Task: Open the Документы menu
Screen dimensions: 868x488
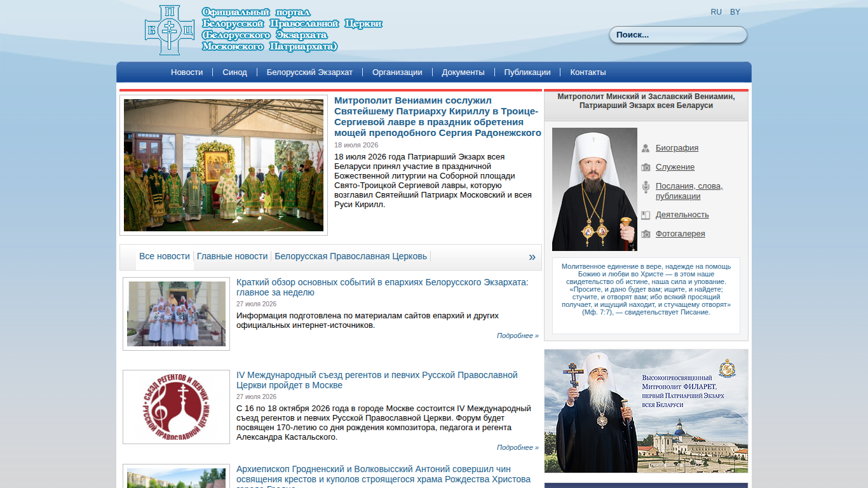Action: pos(463,72)
